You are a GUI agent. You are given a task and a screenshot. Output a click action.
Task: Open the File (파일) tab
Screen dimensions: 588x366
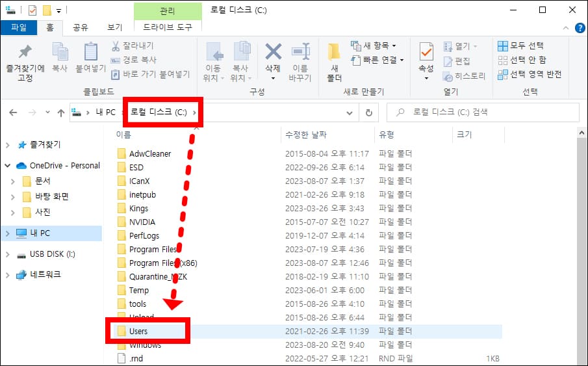(x=19, y=27)
